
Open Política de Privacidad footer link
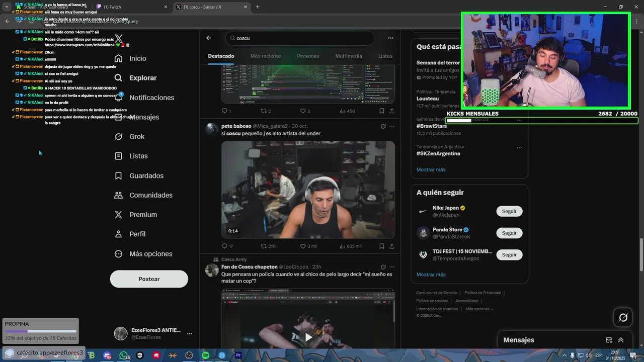(x=482, y=293)
